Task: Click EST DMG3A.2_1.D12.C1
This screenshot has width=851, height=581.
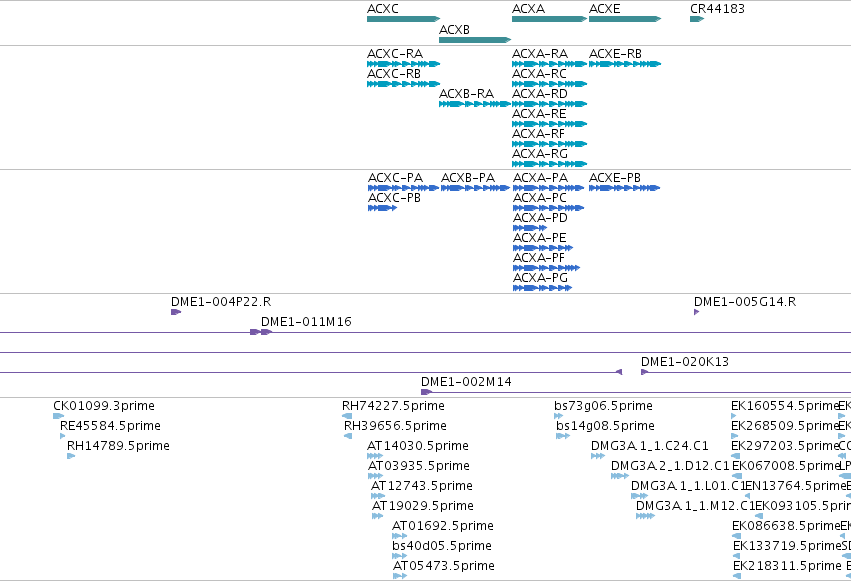Action: [x=620, y=476]
